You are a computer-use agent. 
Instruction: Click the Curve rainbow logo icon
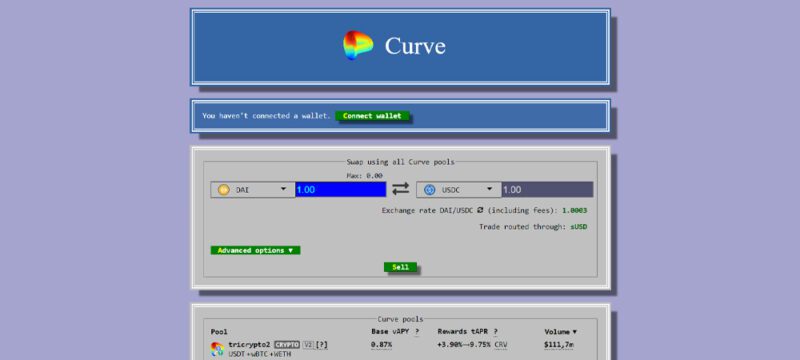(x=358, y=45)
